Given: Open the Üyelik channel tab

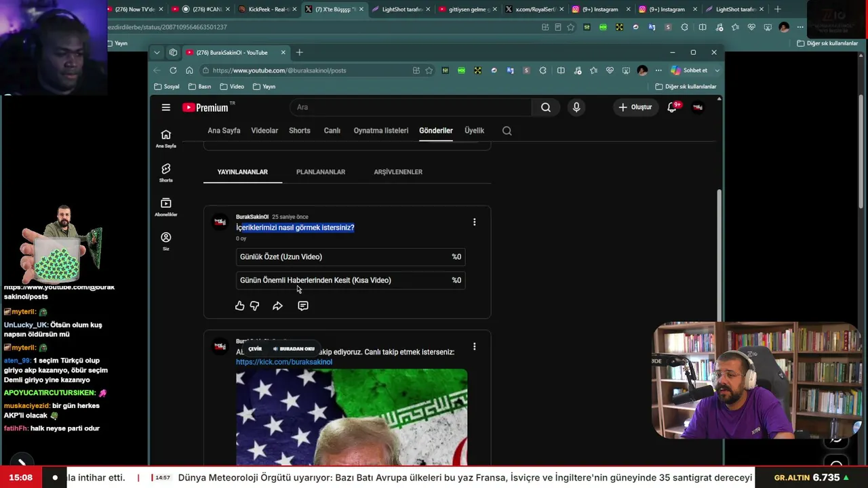Looking at the screenshot, I should (474, 131).
